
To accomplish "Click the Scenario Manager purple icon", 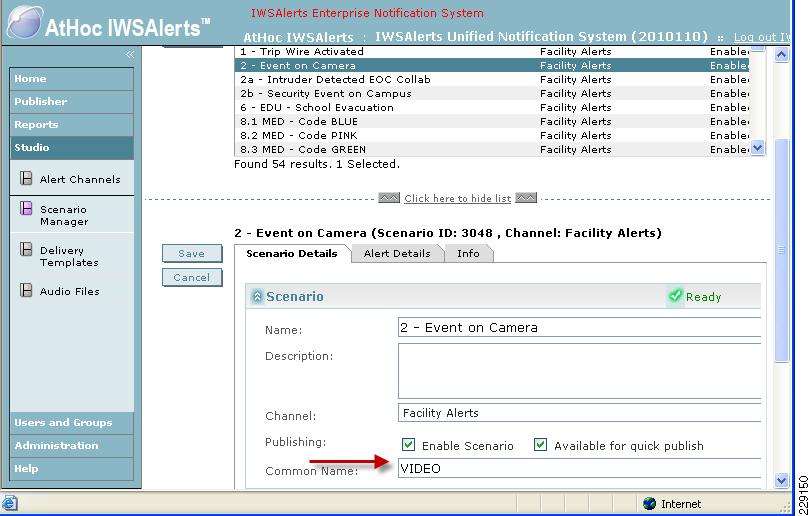I will [x=26, y=208].
